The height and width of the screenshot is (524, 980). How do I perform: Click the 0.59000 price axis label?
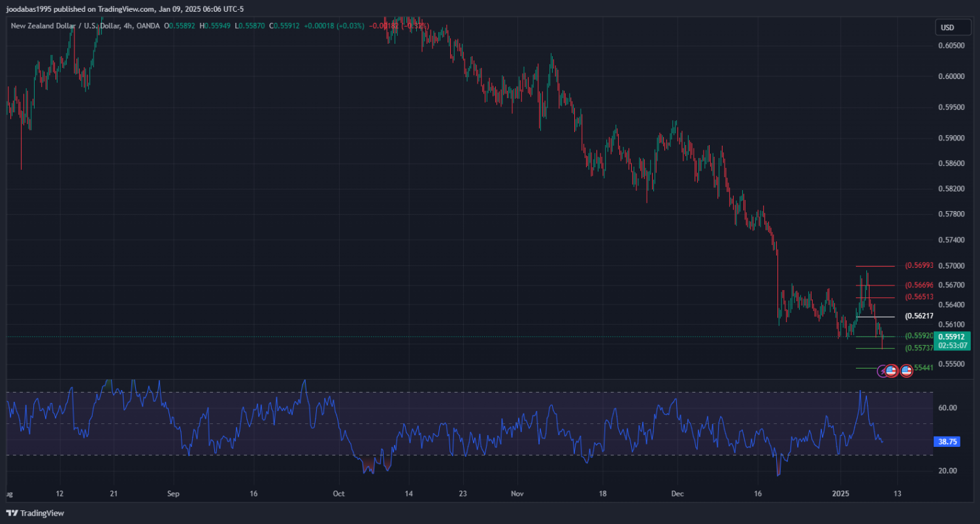(x=951, y=138)
